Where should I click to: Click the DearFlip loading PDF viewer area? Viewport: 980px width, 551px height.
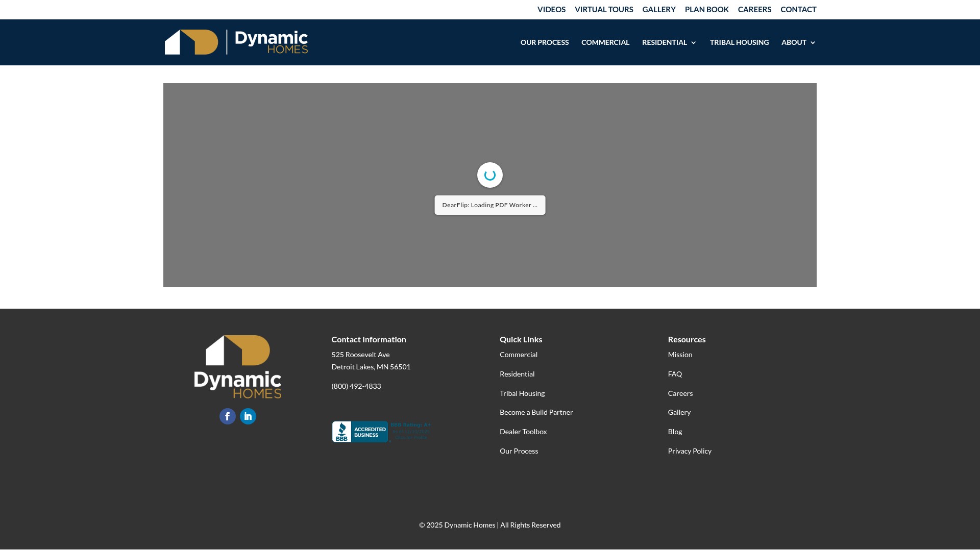[490, 185]
